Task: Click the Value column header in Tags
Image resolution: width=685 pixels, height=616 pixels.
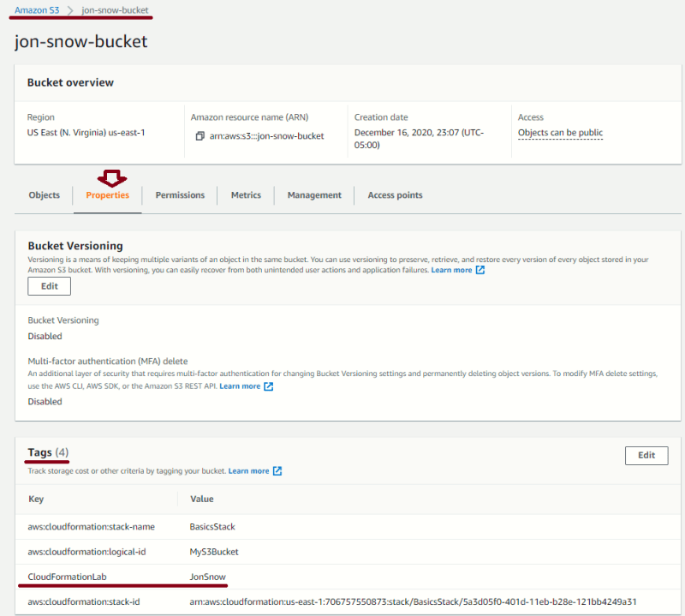Action: tap(202, 499)
